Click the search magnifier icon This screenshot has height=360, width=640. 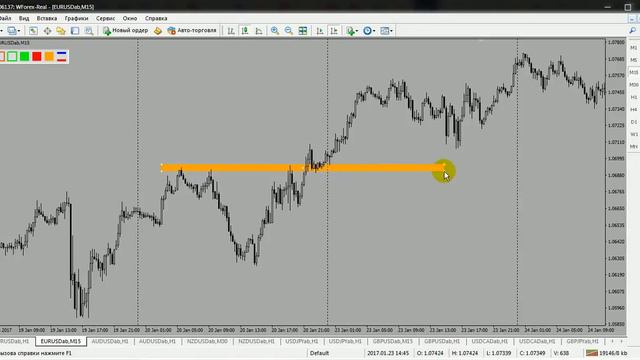pyautogui.click(x=632, y=31)
